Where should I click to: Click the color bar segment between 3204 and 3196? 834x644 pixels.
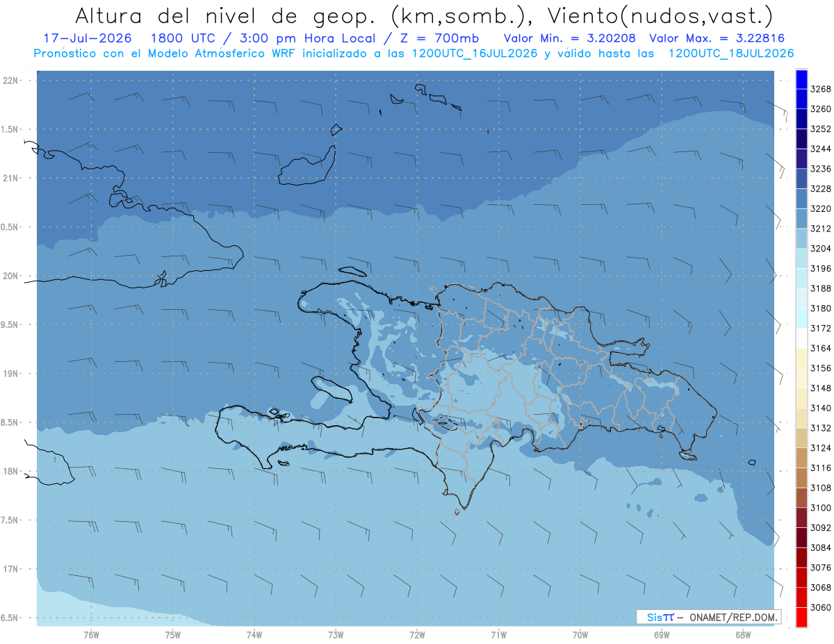click(801, 258)
